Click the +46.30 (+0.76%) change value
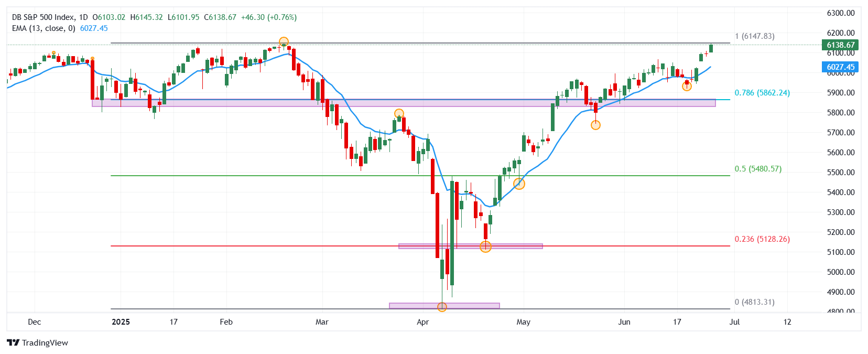 tap(269, 17)
